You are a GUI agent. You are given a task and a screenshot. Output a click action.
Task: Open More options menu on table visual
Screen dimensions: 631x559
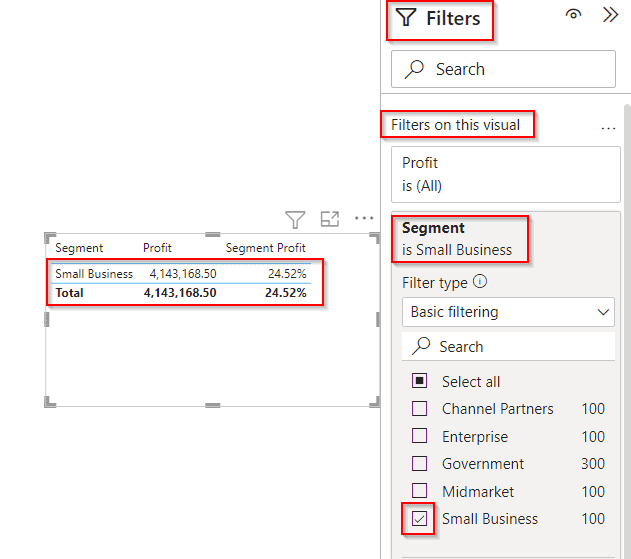[364, 218]
